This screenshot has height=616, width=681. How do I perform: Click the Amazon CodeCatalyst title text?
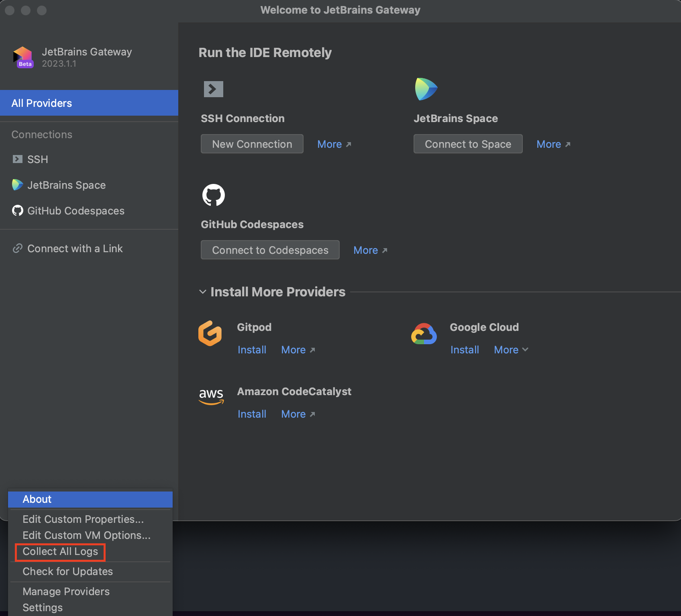(x=294, y=392)
